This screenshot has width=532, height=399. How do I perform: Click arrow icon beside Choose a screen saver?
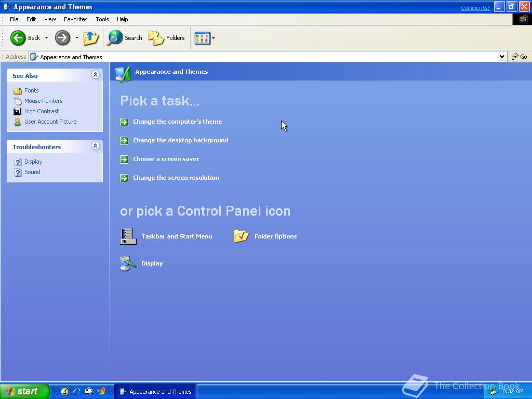[x=124, y=159]
